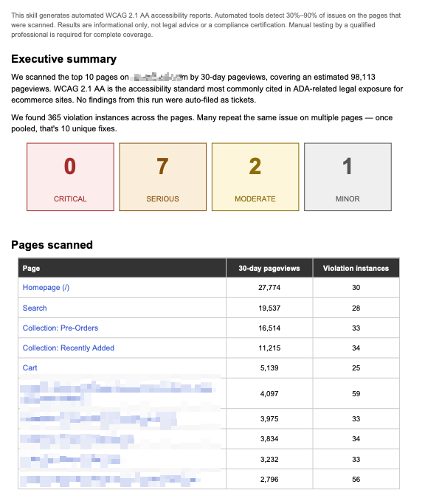The image size is (425, 504).
Task: Open the Homepage (/) link
Action: tap(46, 287)
